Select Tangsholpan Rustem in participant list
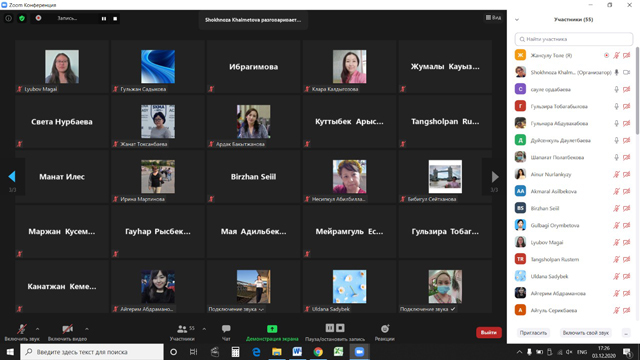The width and height of the screenshot is (640, 360). click(573, 259)
